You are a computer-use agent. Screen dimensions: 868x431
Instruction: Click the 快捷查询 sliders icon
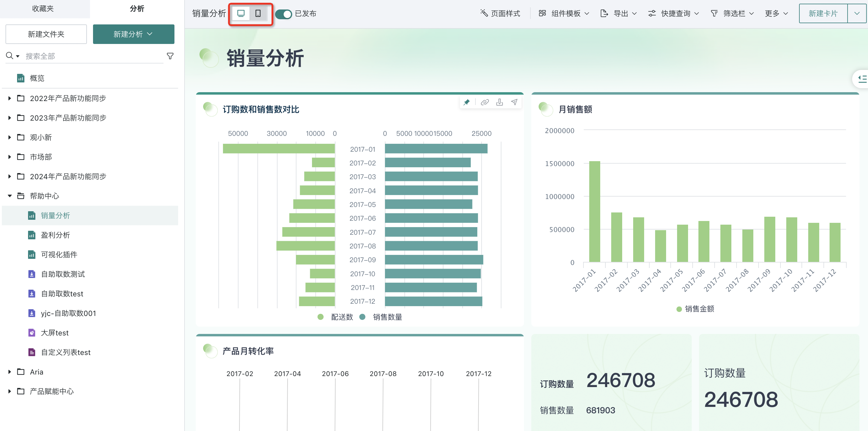[x=652, y=13]
